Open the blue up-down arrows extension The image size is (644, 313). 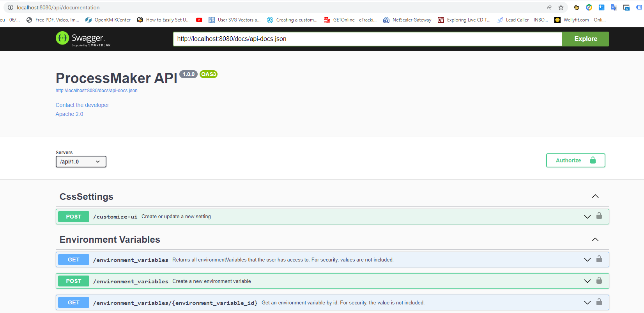pos(602,7)
